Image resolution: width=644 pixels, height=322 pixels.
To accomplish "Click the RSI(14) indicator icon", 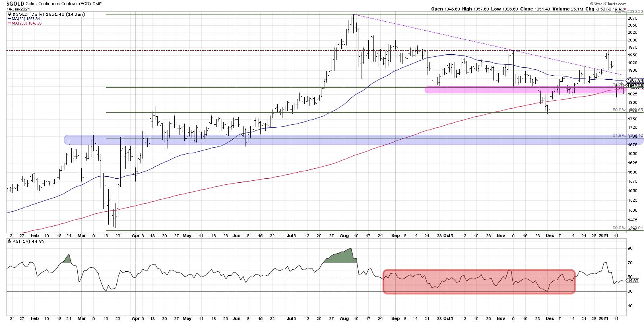I will pyautogui.click(x=9, y=242).
